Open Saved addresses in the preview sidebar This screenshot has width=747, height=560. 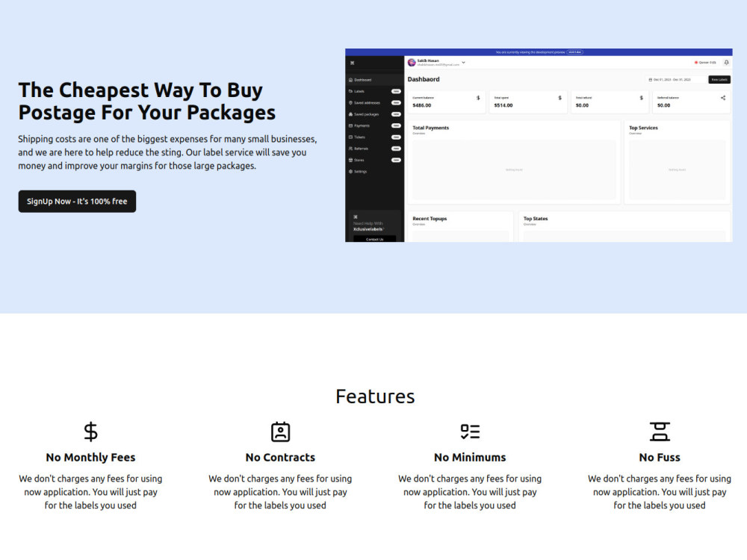coord(374,103)
